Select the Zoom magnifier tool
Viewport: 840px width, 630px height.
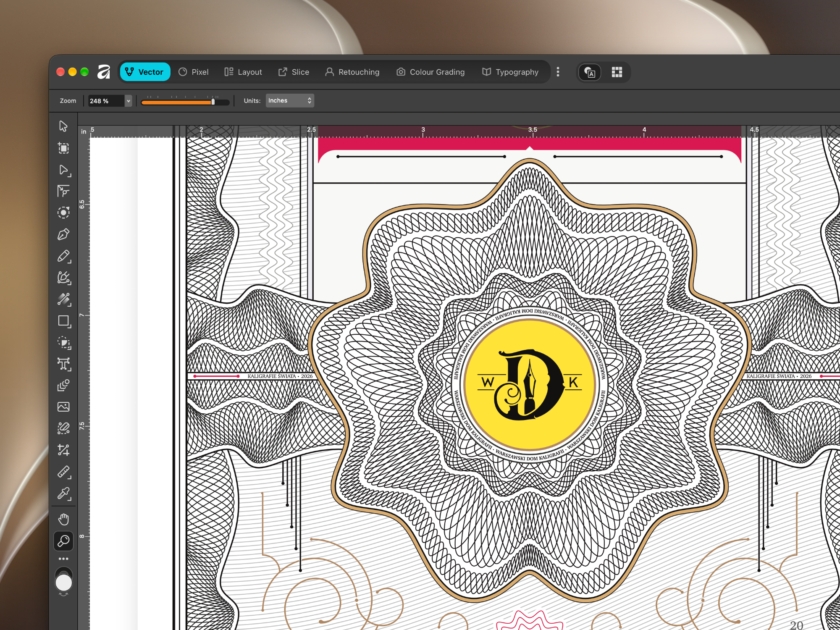click(63, 541)
